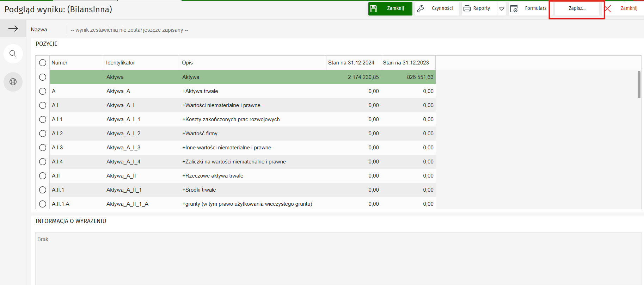This screenshot has width=644, height=285.
Task: Click the green floppy disk save icon
Action: 374,8
